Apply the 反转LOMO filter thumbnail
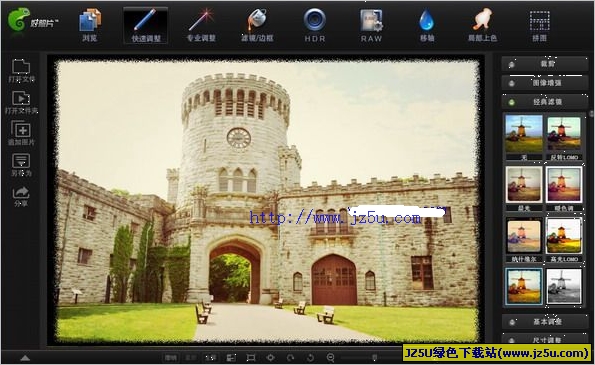Viewport: 595px width, 365px height. 564,137
